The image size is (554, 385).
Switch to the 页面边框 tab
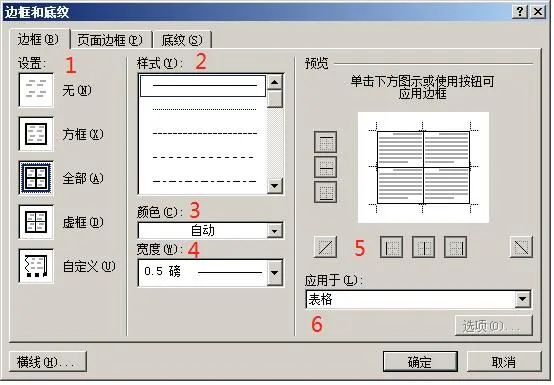110,40
